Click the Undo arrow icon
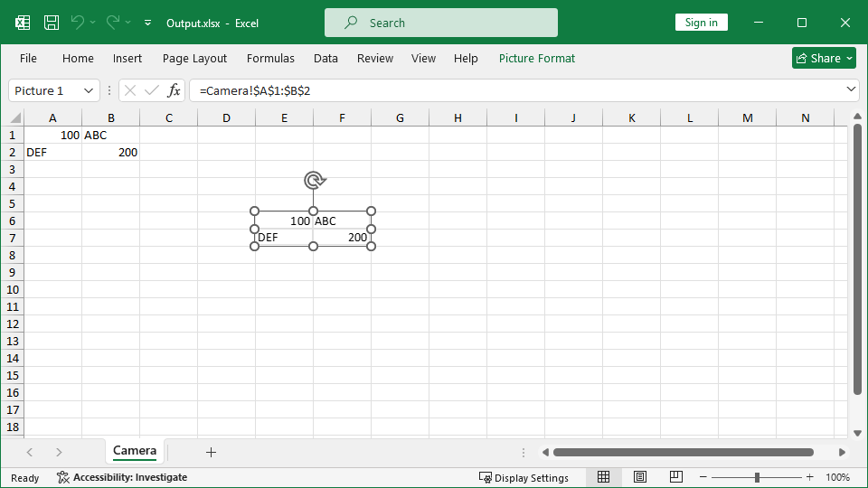The image size is (868, 488). [x=78, y=23]
